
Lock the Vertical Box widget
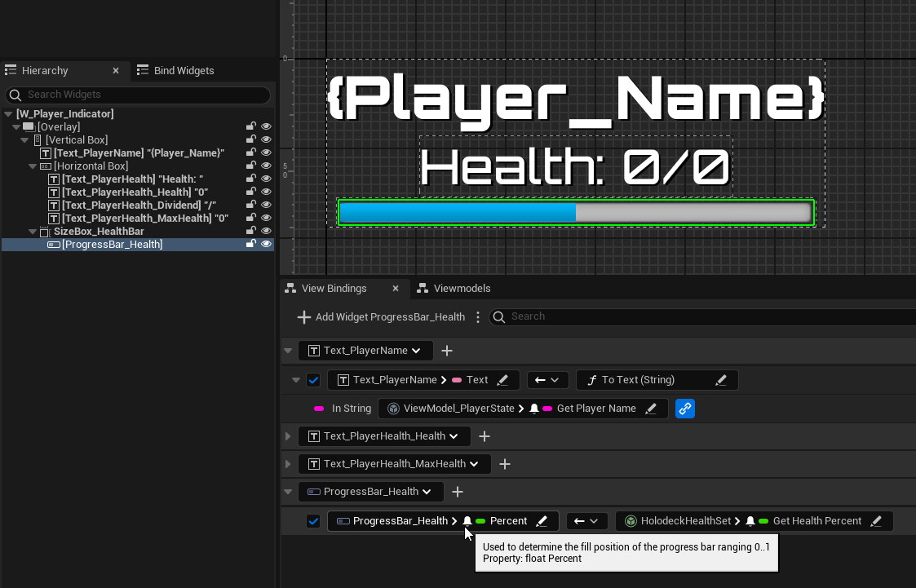pos(250,139)
